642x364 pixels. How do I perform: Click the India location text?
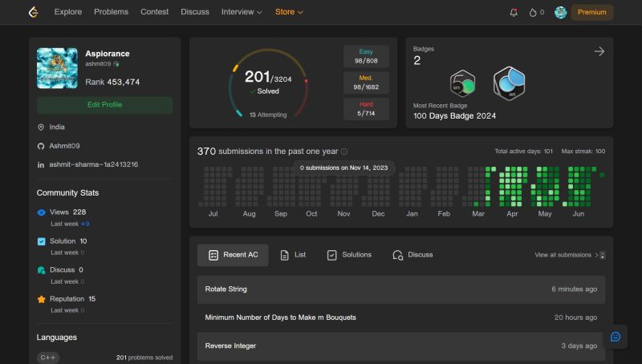click(57, 127)
